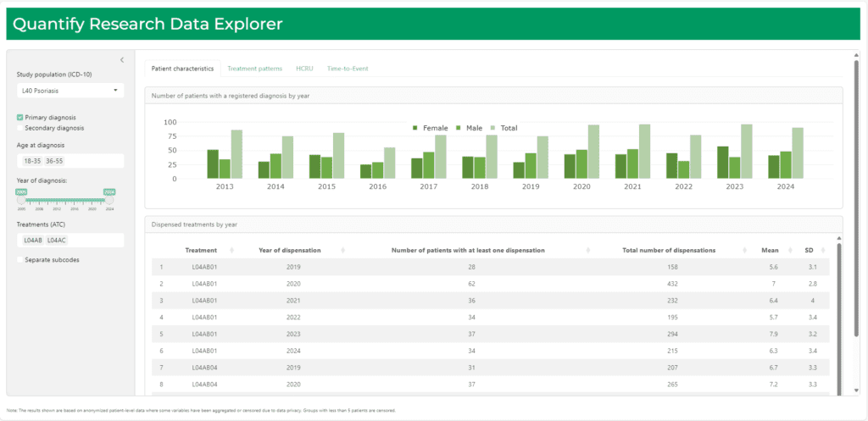Switch to Time-to-Event tab
868x421 pixels.
(x=347, y=69)
